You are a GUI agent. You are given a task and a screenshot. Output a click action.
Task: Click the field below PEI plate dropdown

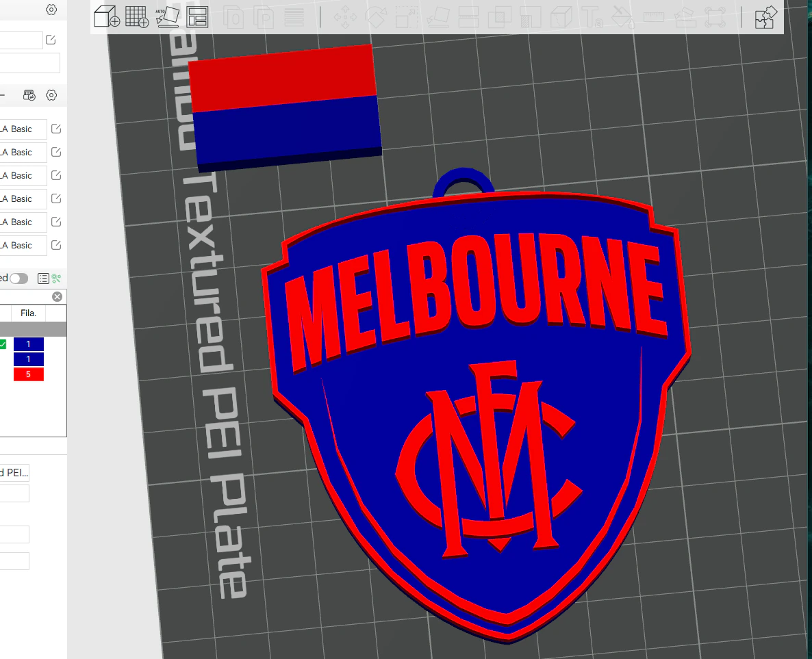14,494
